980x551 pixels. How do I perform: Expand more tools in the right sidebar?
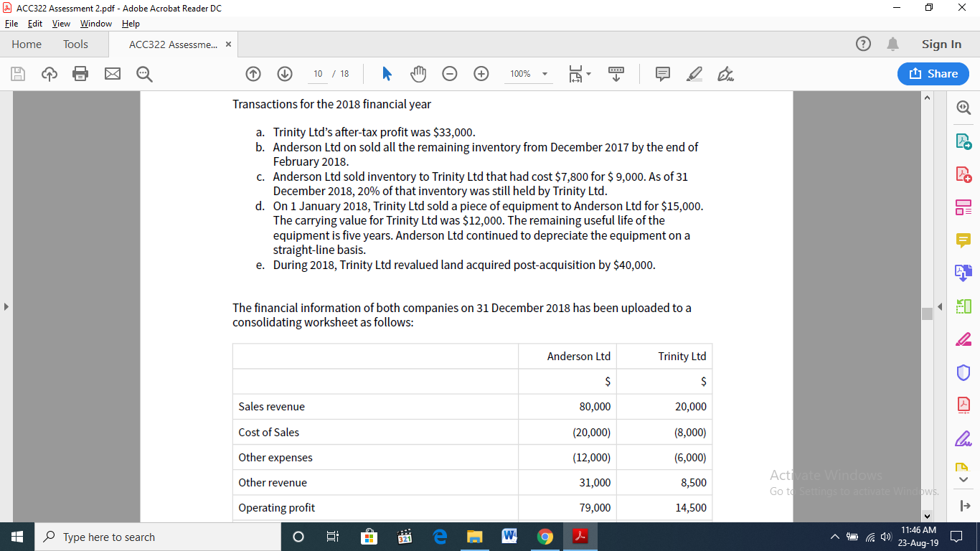(x=963, y=479)
